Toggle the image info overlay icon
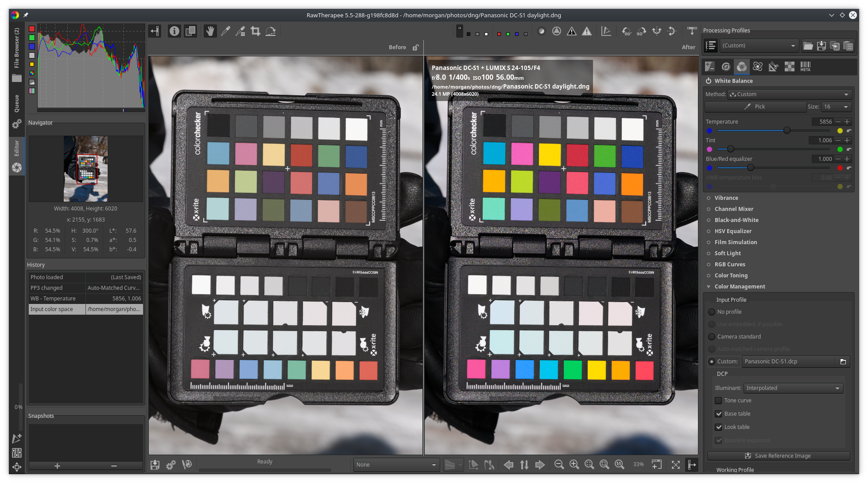Screen dimensions: 868x483 [174, 31]
